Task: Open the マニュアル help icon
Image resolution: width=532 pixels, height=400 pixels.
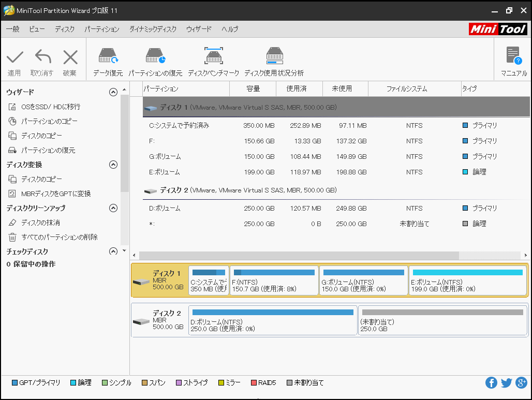Action: pos(513,56)
